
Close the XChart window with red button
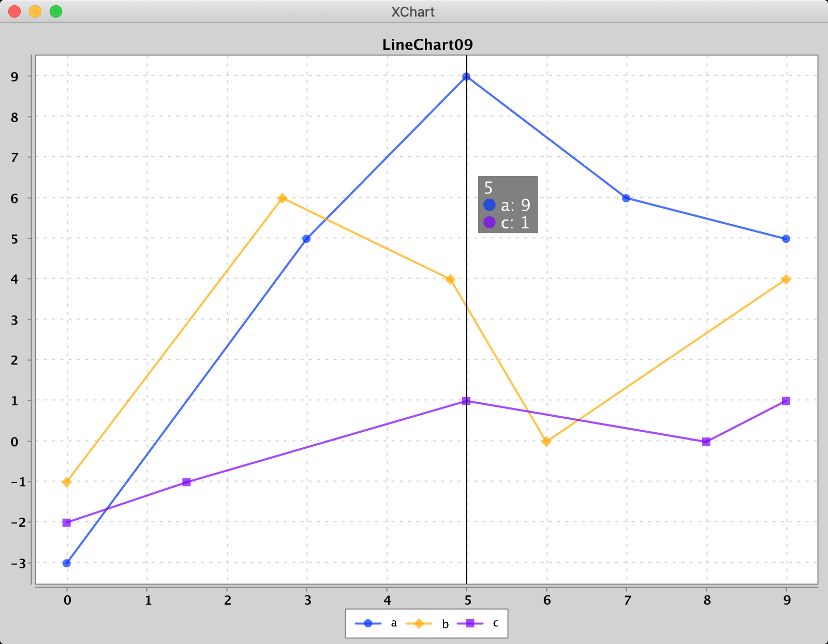pos(14,11)
